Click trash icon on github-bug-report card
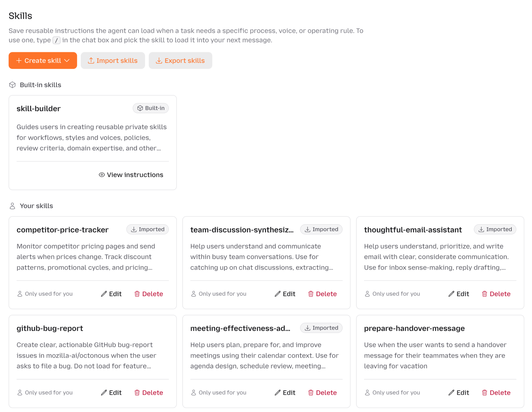Viewport: 532px width, 412px height. [137, 393]
